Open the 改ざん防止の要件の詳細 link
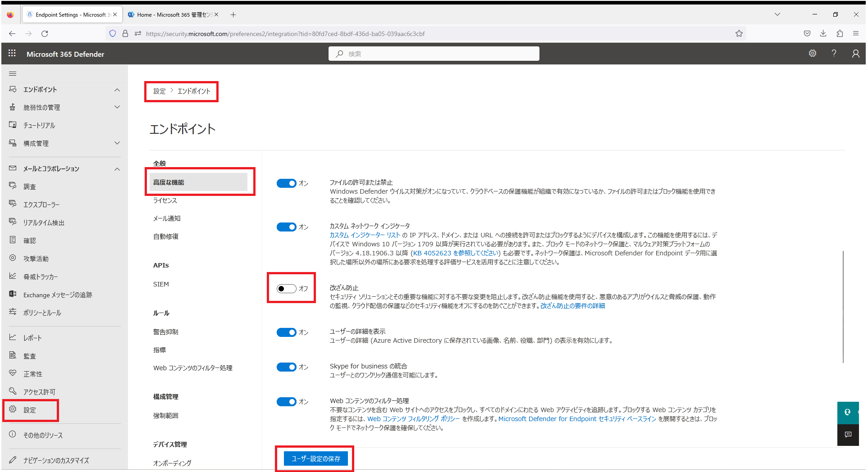 click(572, 306)
